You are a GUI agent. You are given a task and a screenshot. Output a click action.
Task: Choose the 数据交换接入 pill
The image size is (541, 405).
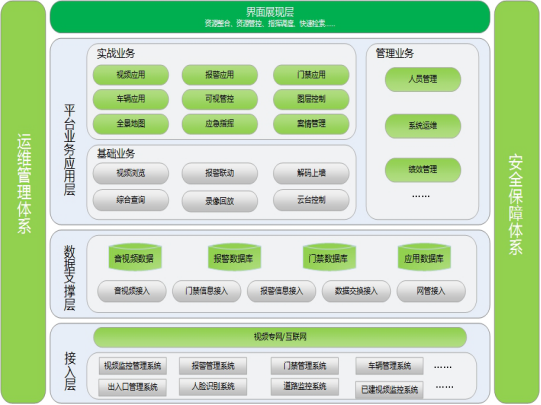tap(356, 291)
